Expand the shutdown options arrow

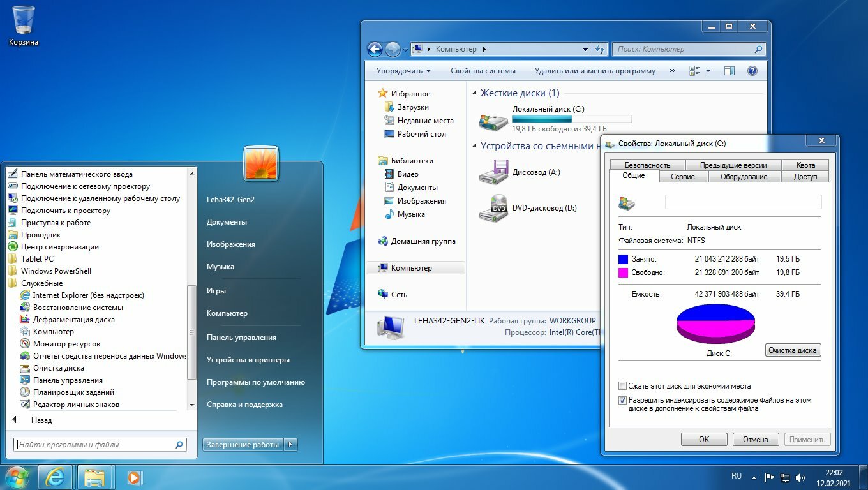pyautogui.click(x=290, y=445)
